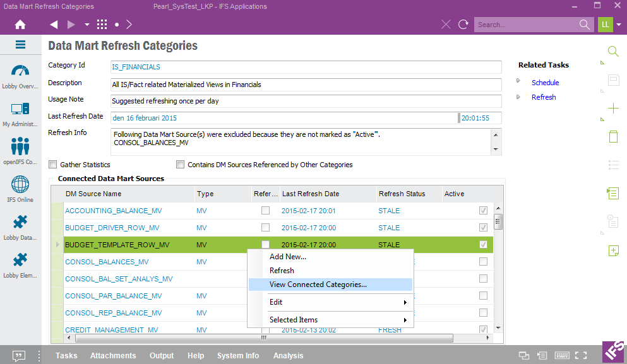The height and width of the screenshot is (364, 627).
Task: Open the Schedule related task link
Action: tap(545, 83)
